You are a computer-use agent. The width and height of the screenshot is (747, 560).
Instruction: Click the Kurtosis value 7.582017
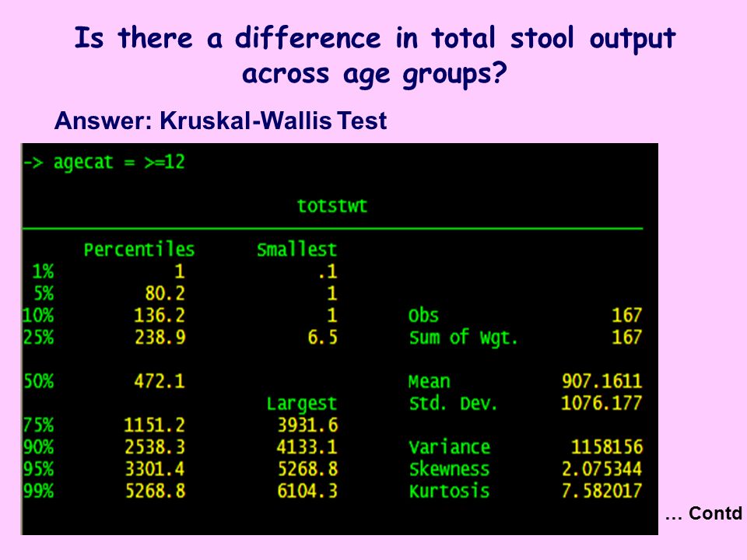pyautogui.click(x=602, y=491)
